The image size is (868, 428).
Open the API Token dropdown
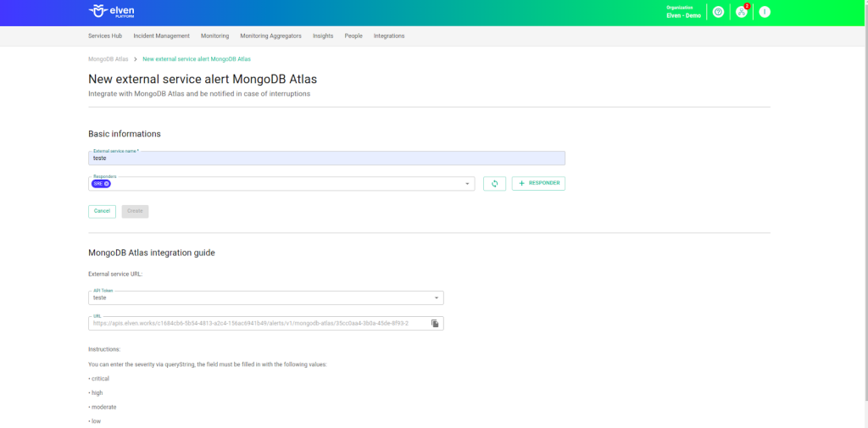(437, 298)
